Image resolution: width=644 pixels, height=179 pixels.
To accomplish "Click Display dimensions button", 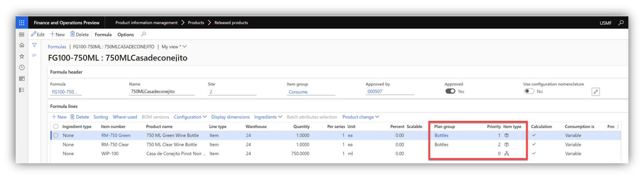I will click(230, 117).
